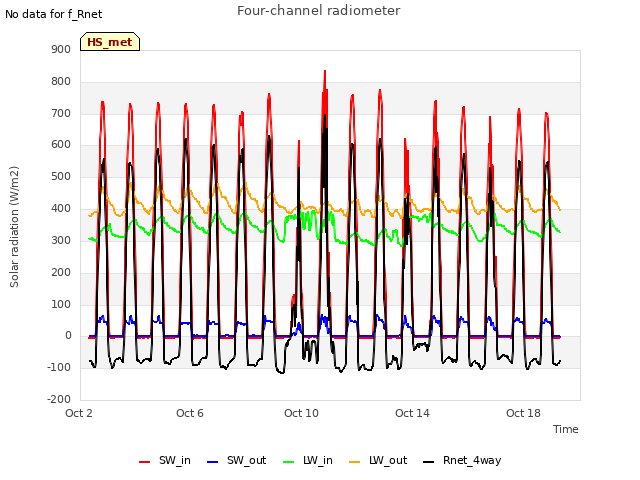Click the 100 y-axis tick label
The image size is (640, 480).
61,304
